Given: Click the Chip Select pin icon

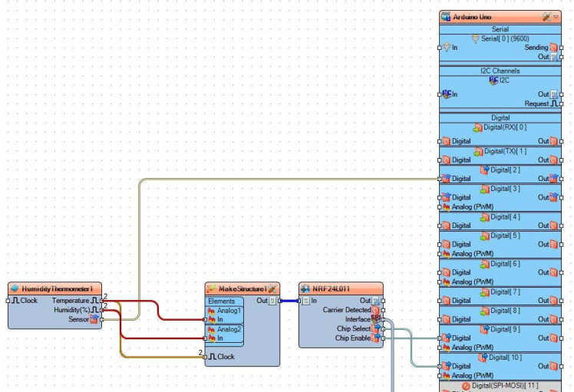Looking at the screenshot, I should tap(376, 328).
